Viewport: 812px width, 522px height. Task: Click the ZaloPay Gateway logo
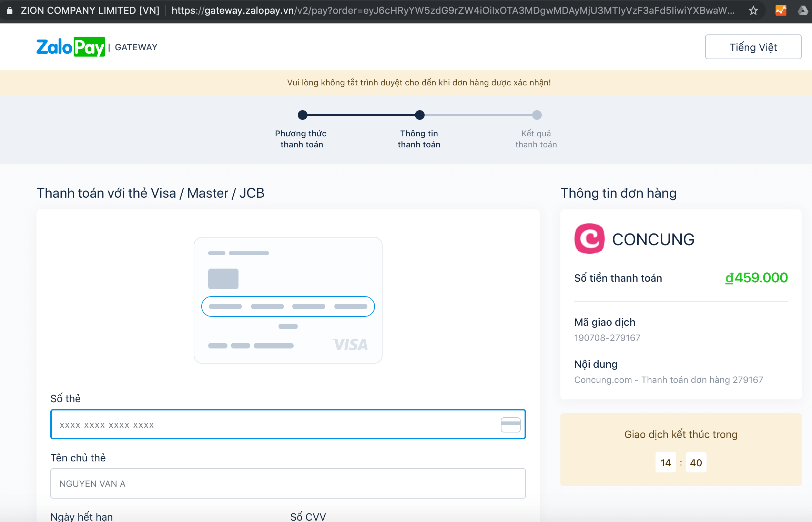click(97, 47)
